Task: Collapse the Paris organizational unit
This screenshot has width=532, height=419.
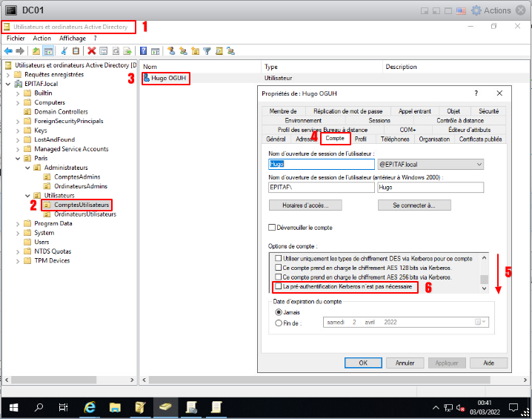Action: pos(17,158)
